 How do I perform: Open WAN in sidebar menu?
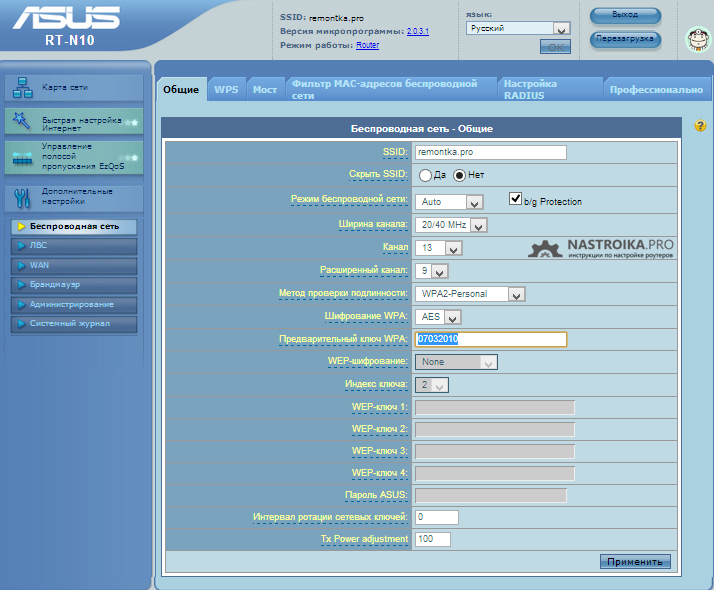74,265
